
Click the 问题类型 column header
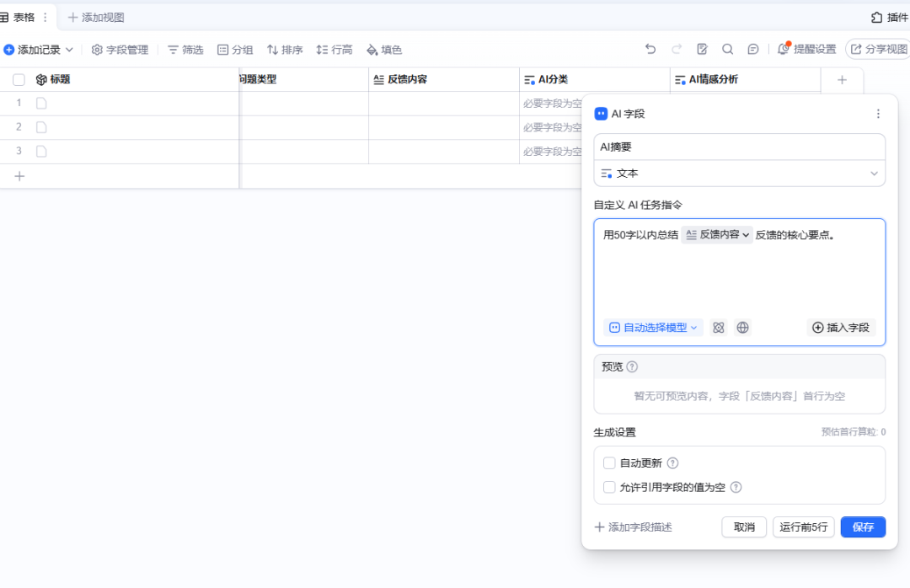pos(304,79)
